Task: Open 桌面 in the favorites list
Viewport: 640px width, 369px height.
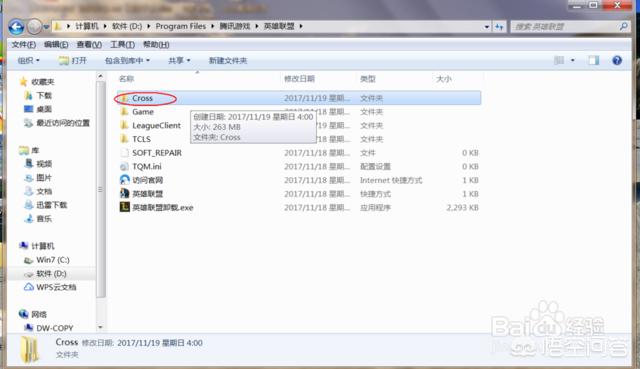Action: pos(44,109)
